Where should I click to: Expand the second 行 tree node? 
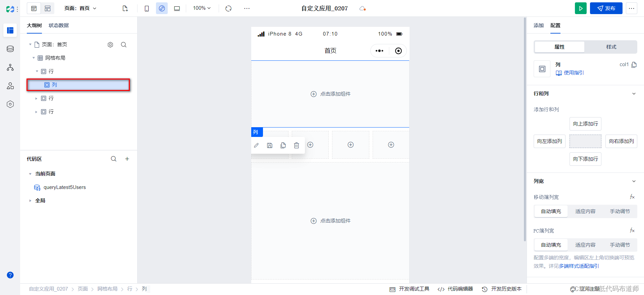click(36, 98)
